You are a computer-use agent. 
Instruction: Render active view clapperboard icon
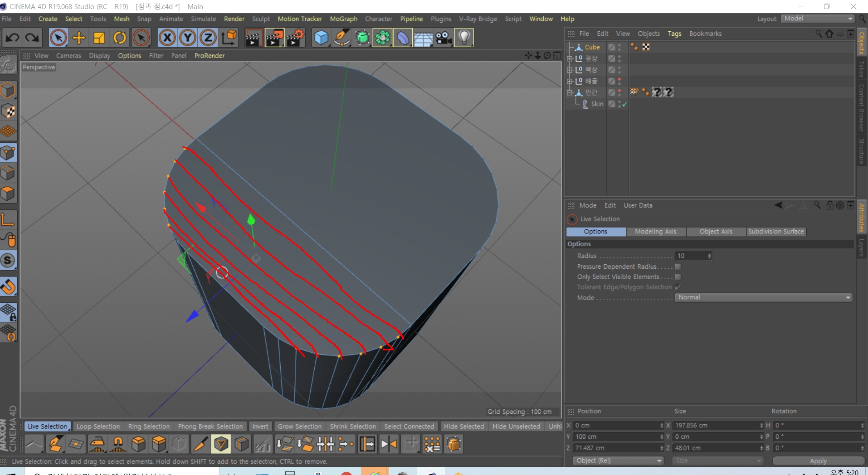click(x=254, y=38)
